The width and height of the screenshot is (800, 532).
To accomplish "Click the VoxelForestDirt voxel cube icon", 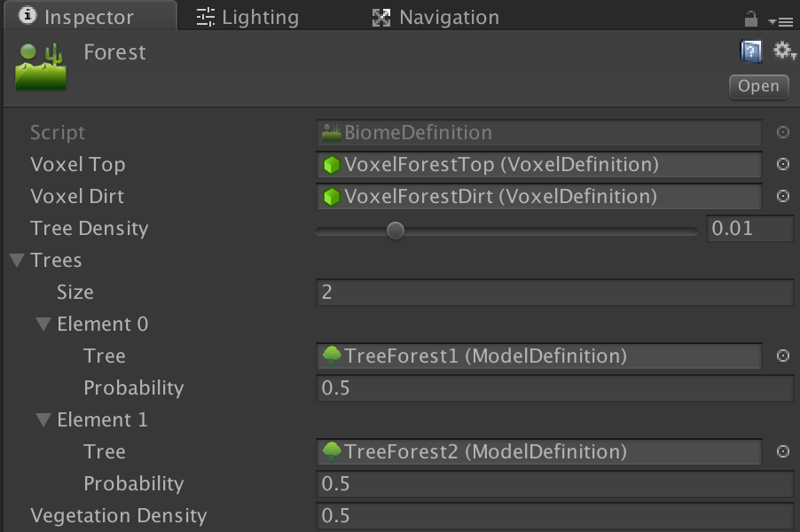I will pos(332,196).
